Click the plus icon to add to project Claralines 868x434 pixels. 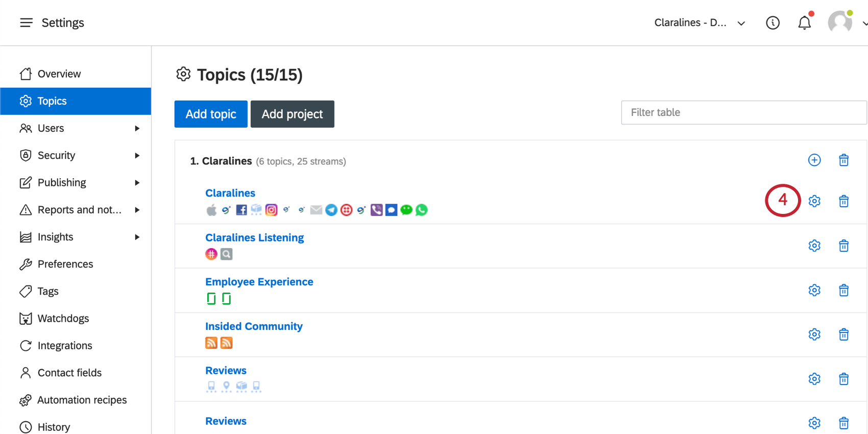[814, 160]
